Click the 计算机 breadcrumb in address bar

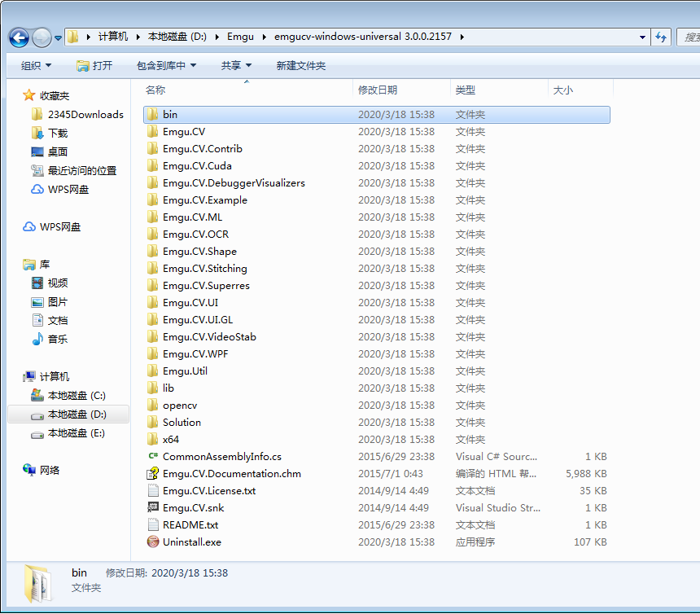(x=113, y=37)
